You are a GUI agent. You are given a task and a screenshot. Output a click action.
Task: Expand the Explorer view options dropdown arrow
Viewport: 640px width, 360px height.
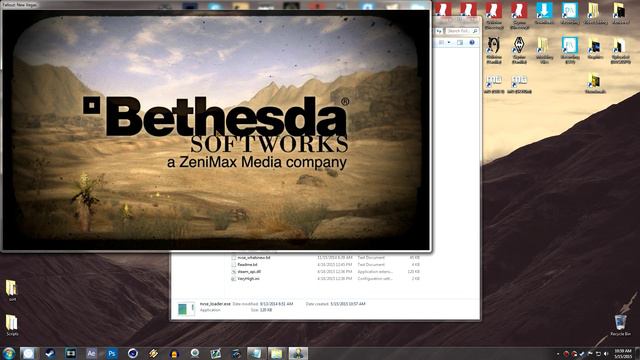449,42
